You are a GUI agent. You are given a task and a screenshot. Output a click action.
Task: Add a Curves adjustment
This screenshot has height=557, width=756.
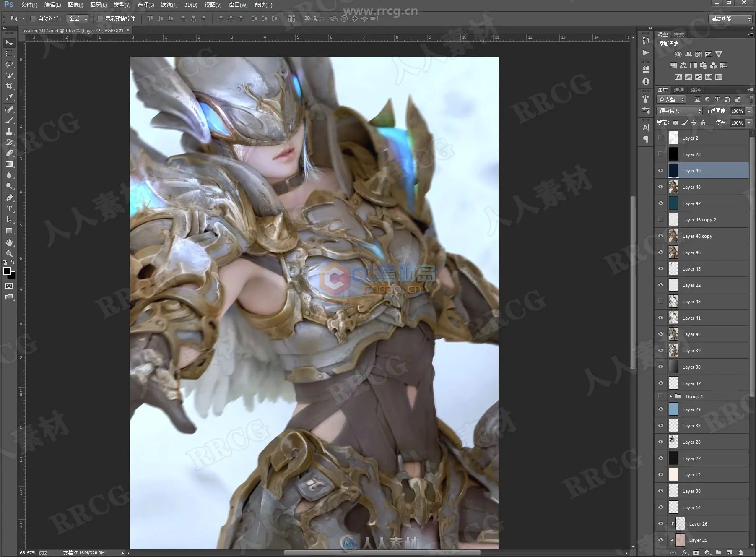coord(699,54)
